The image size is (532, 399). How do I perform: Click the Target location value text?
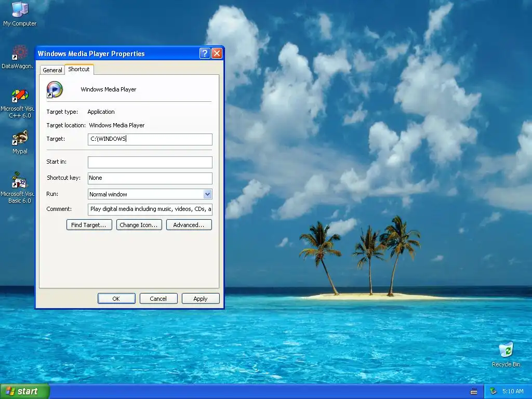117,125
